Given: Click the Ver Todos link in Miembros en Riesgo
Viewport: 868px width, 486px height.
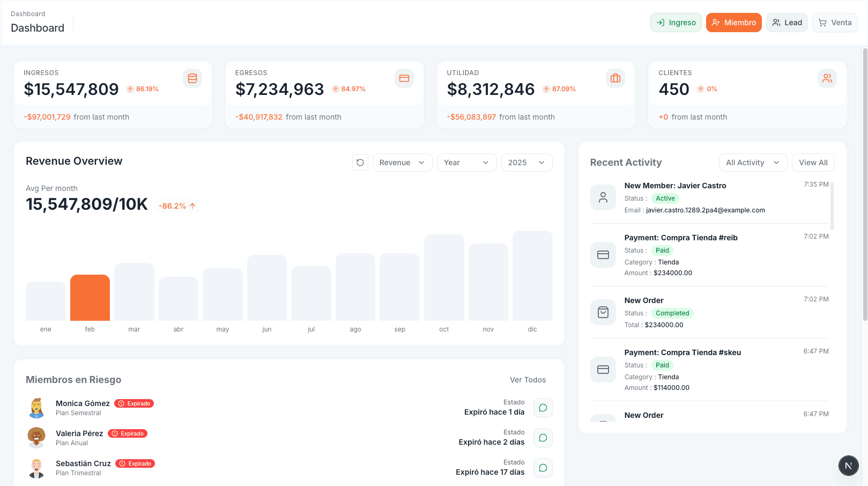Looking at the screenshot, I should pos(528,380).
